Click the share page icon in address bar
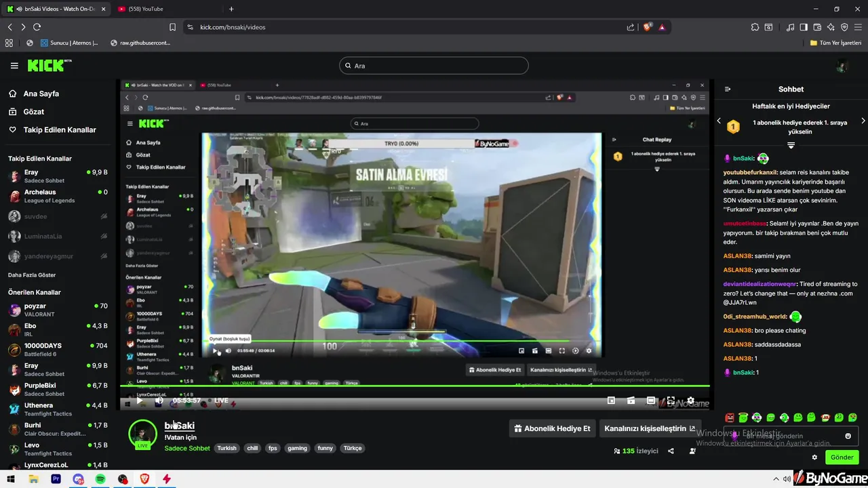Image resolution: width=868 pixels, height=488 pixels. (631, 27)
